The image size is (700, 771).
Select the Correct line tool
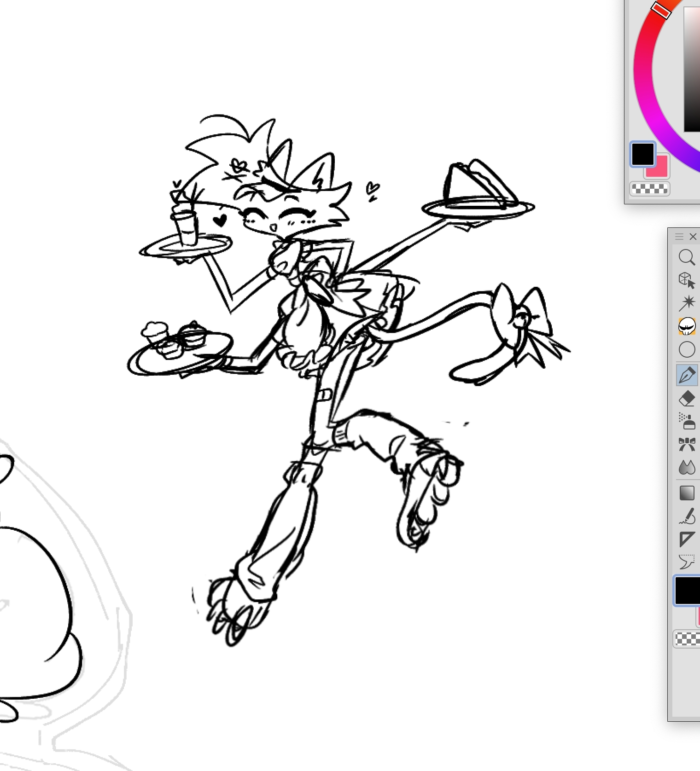687,516
